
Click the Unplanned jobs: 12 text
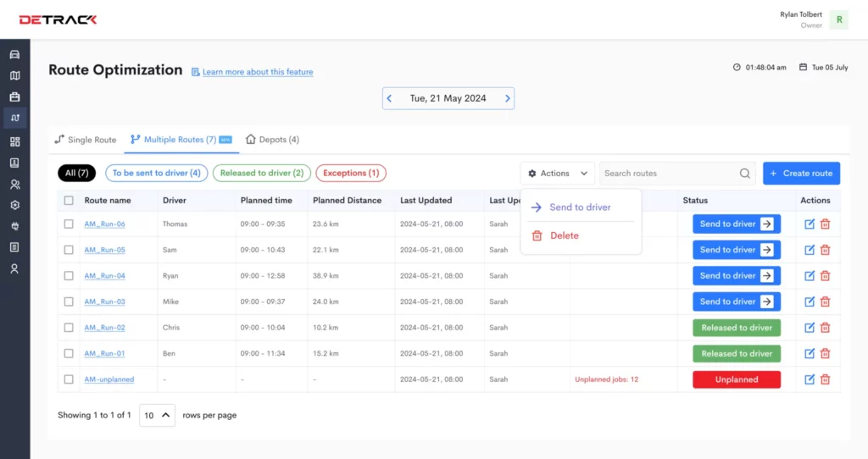pos(606,379)
